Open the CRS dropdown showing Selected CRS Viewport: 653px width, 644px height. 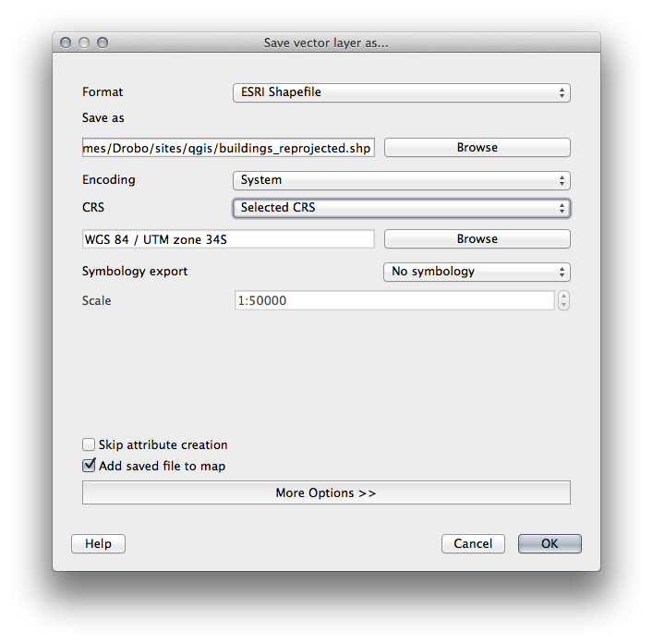pos(401,208)
